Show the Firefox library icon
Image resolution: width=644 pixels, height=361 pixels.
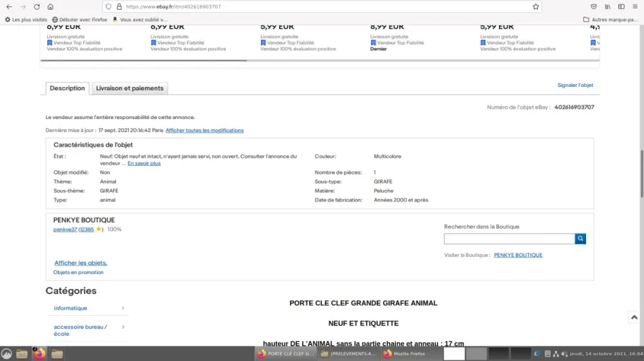coord(607,6)
